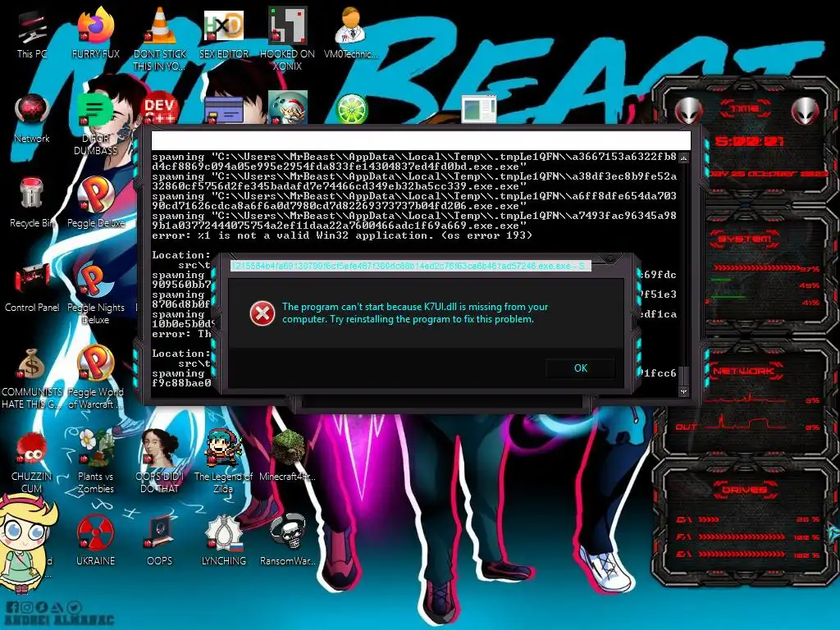Click the "error: %1 is not a valid Win32 application" line
The height and width of the screenshot is (630, 840).
tap(342, 235)
